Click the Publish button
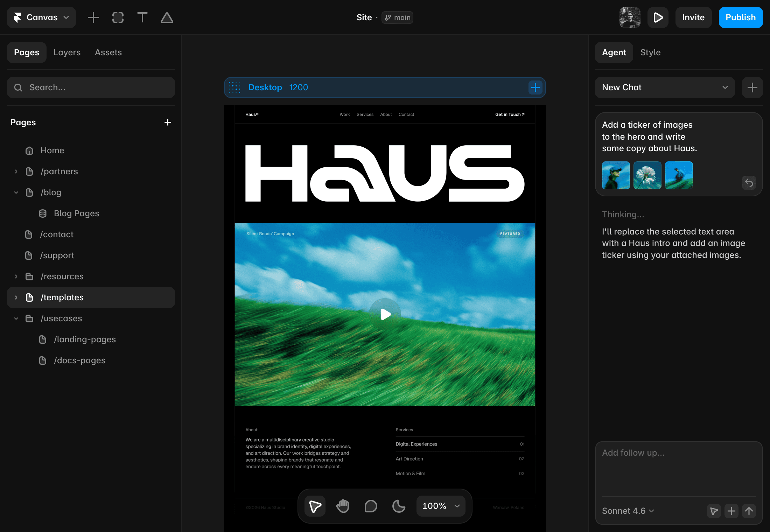Viewport: 770px width, 532px height. (741, 17)
